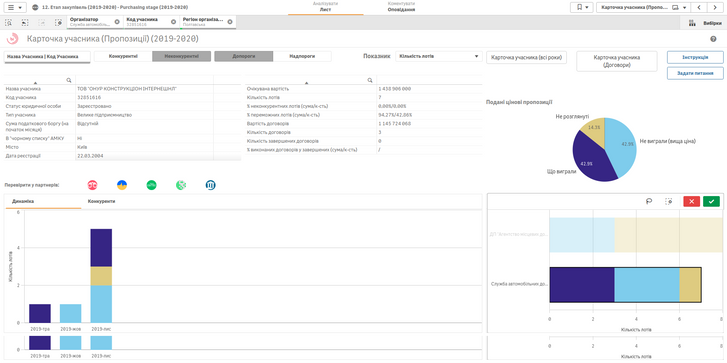
Task: Click the dashed-square selection tool icon
Action: [x=668, y=201]
